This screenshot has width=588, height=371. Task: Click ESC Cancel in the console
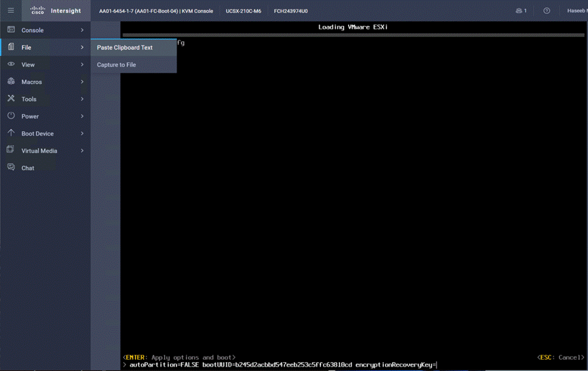(x=560, y=357)
